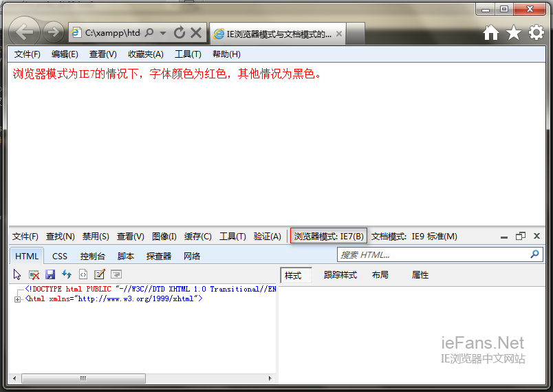Switch to the 网络 tab

pos(192,256)
